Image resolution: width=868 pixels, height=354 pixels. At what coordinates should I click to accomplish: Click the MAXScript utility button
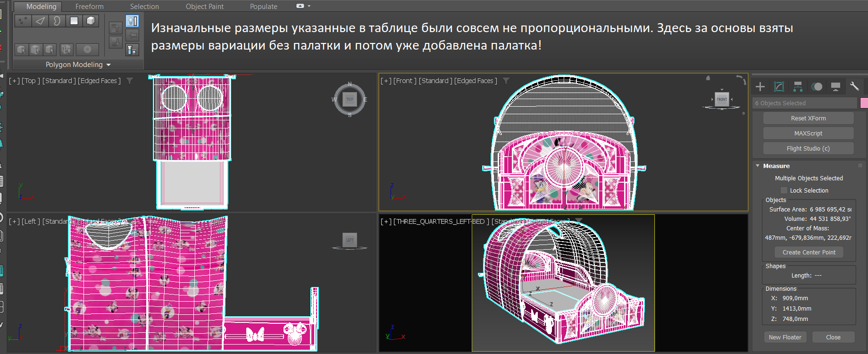tap(808, 133)
